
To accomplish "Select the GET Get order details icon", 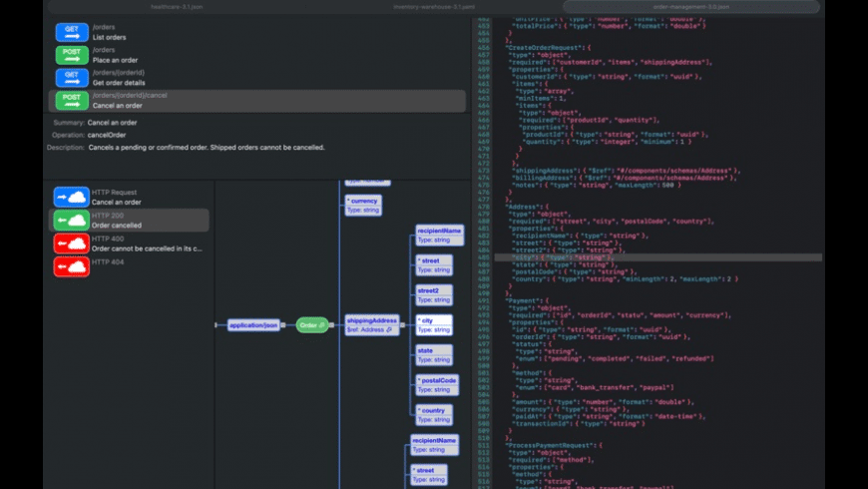I will [72, 78].
